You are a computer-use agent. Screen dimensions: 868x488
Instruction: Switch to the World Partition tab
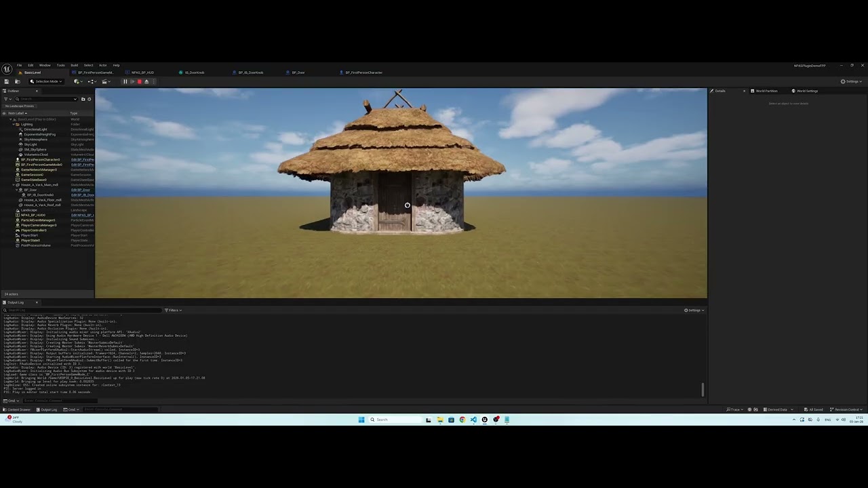[x=766, y=91]
